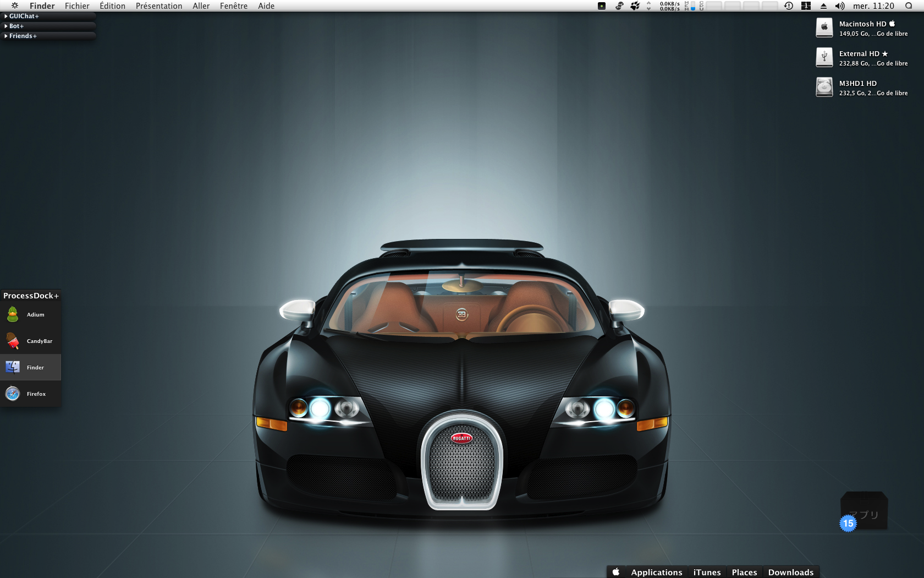924x578 pixels.
Task: Open the Places tab in bottom bar
Action: [x=744, y=572]
